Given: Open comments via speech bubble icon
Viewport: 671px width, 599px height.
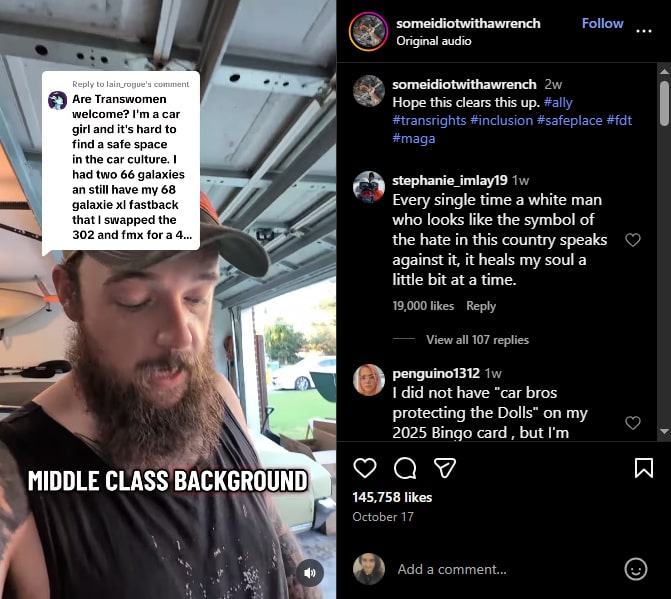Looking at the screenshot, I should [405, 468].
